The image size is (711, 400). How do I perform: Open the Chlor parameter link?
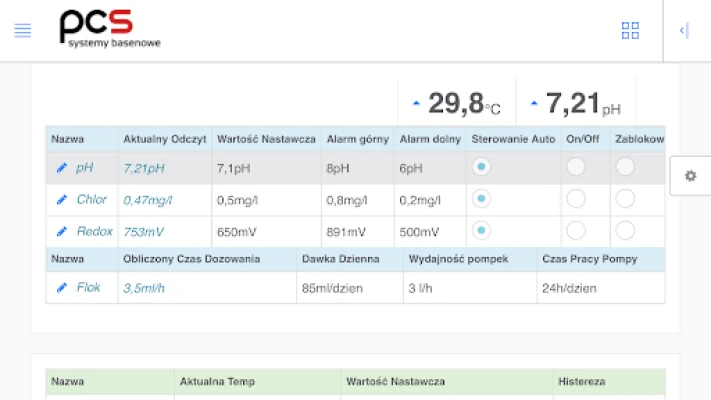[91, 200]
